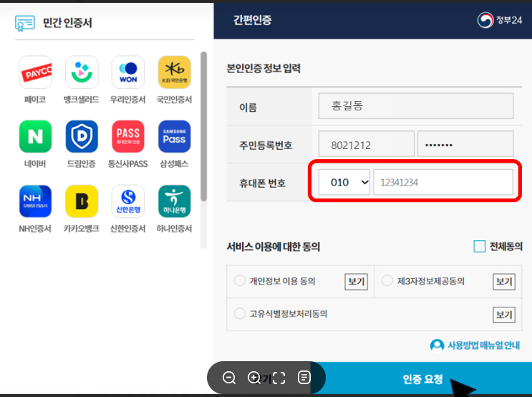Image resolution: width=532 pixels, height=397 pixels.
Task: Open the text document icon in viewer toolbar
Action: (x=304, y=378)
